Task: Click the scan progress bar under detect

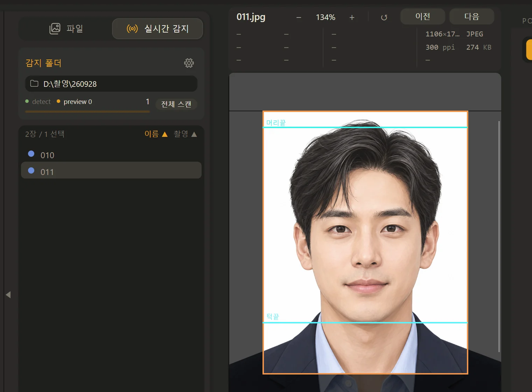Action: (87, 112)
